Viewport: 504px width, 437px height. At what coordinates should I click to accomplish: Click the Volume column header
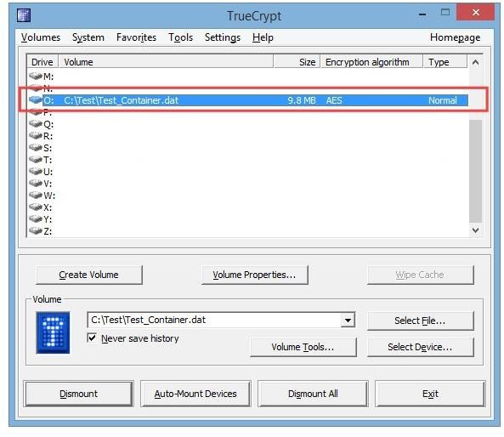tap(166, 62)
